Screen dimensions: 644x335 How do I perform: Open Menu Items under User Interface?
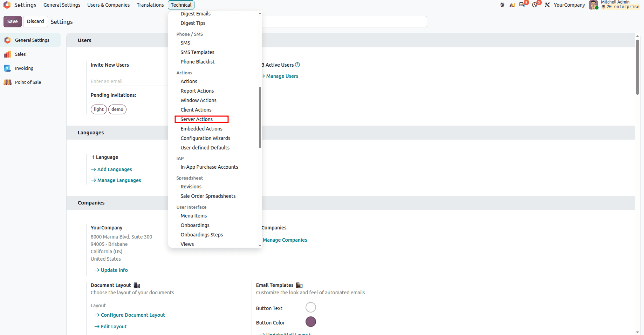pyautogui.click(x=193, y=216)
